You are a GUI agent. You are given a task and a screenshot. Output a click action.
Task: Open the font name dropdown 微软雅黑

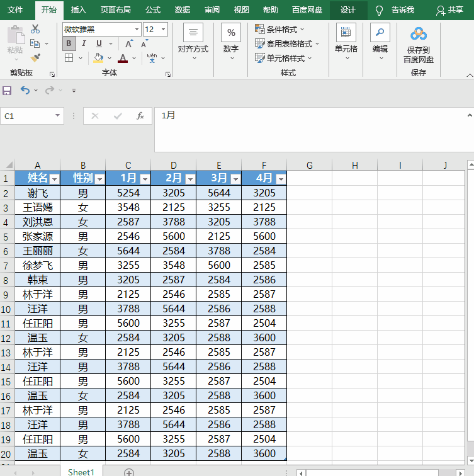[x=137, y=30]
